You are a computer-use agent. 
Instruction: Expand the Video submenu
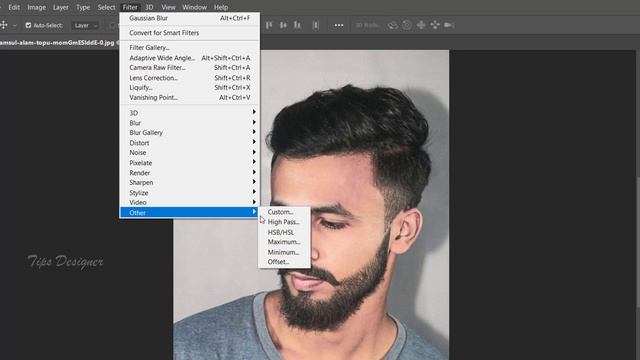[x=189, y=202]
